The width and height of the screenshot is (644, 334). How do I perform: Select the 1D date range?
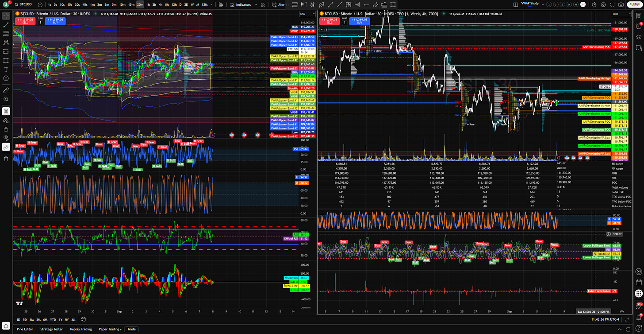pos(18,320)
